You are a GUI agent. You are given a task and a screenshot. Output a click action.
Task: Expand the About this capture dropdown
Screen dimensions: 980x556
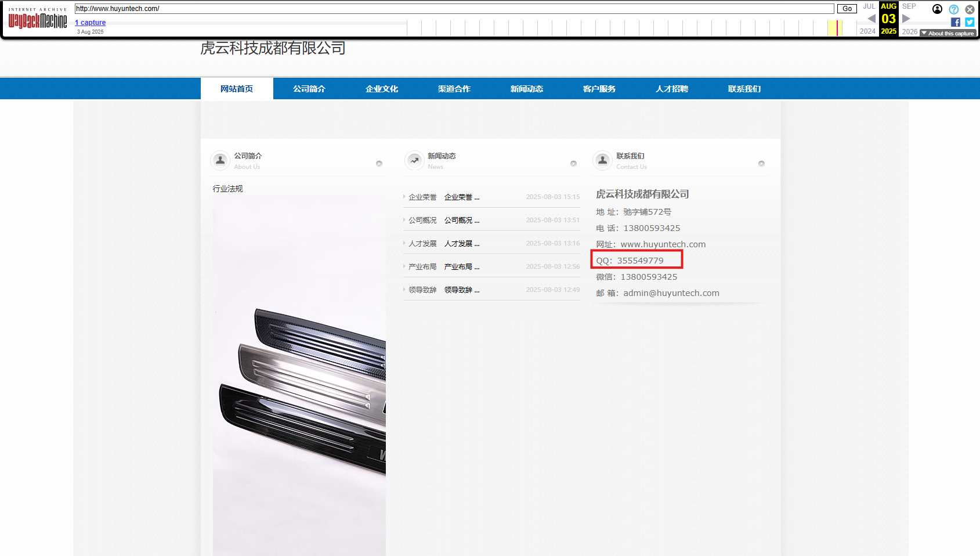[x=948, y=33]
